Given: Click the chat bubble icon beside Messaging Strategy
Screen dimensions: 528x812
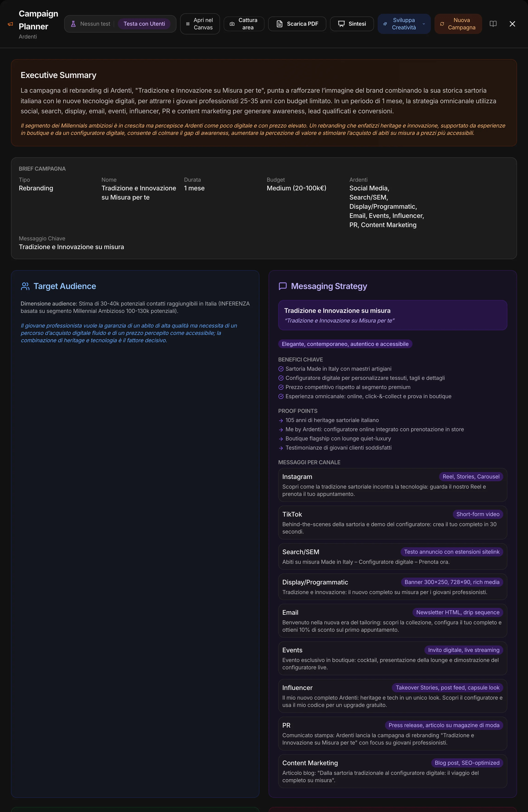Looking at the screenshot, I should tap(283, 286).
